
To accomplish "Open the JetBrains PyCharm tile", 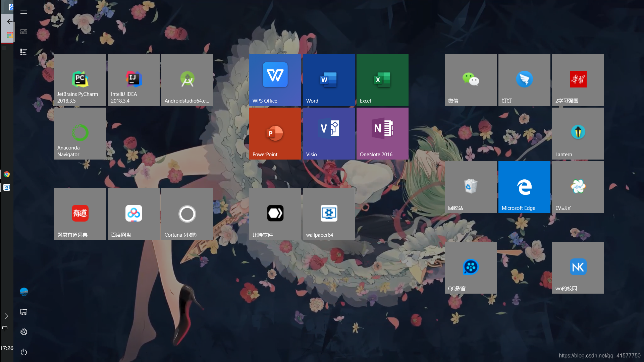I will [x=80, y=80].
